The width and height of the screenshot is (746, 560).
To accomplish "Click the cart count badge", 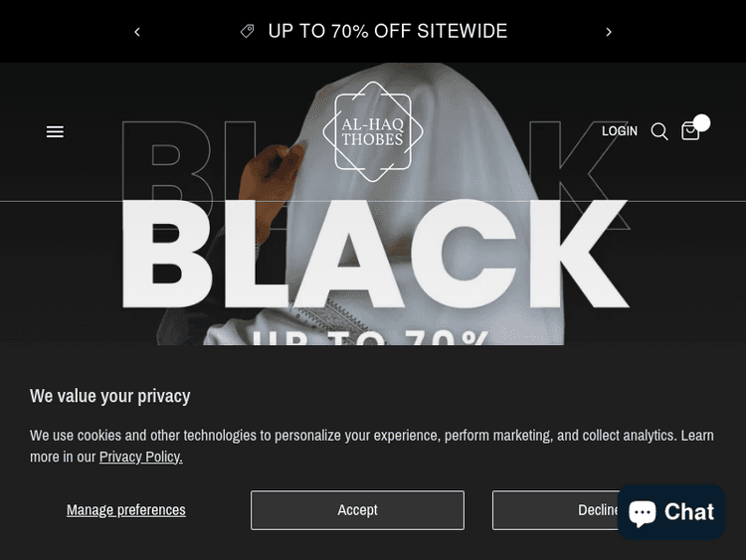I will pyautogui.click(x=701, y=122).
